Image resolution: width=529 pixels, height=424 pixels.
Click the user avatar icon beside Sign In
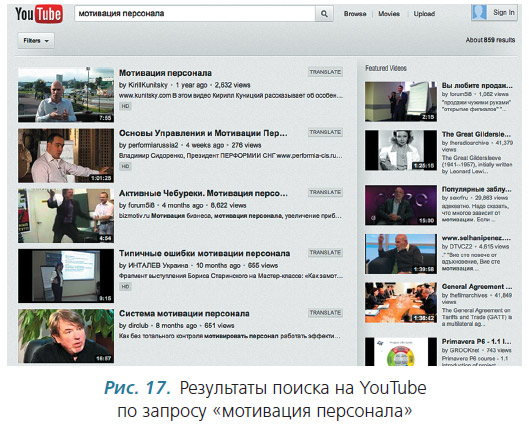(x=479, y=12)
